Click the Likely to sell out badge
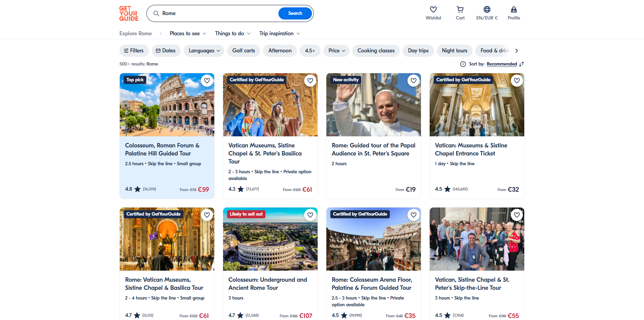 coord(246,214)
